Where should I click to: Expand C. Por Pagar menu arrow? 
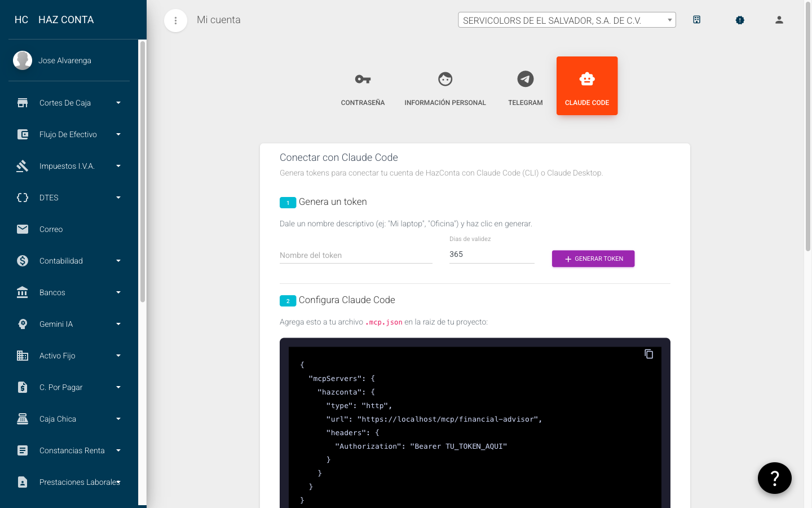[x=118, y=387]
